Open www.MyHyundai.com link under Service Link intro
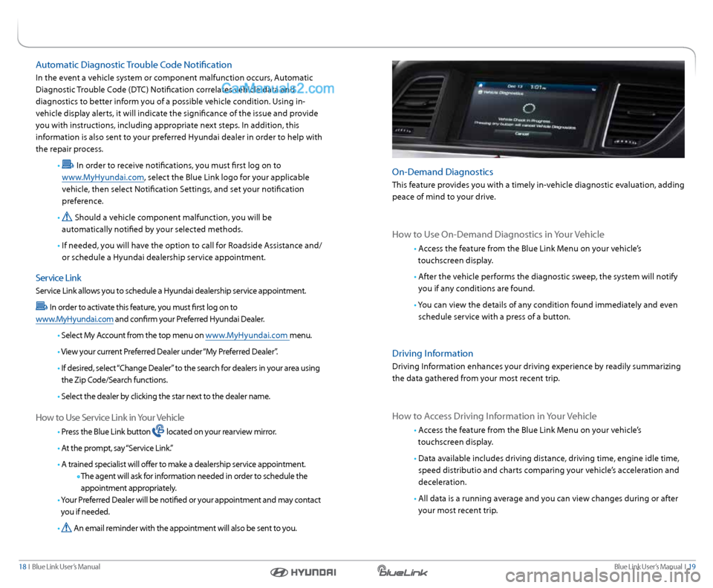This screenshot has height=588, width=713. [74, 319]
